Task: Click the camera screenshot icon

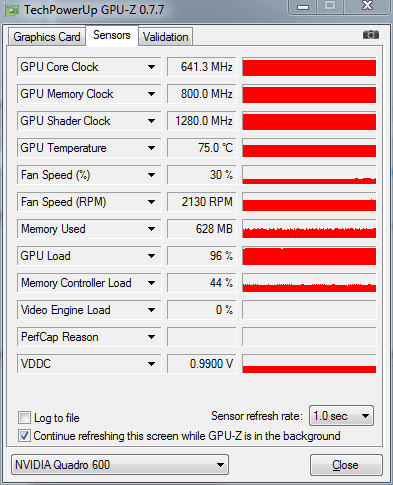Action: [x=371, y=35]
